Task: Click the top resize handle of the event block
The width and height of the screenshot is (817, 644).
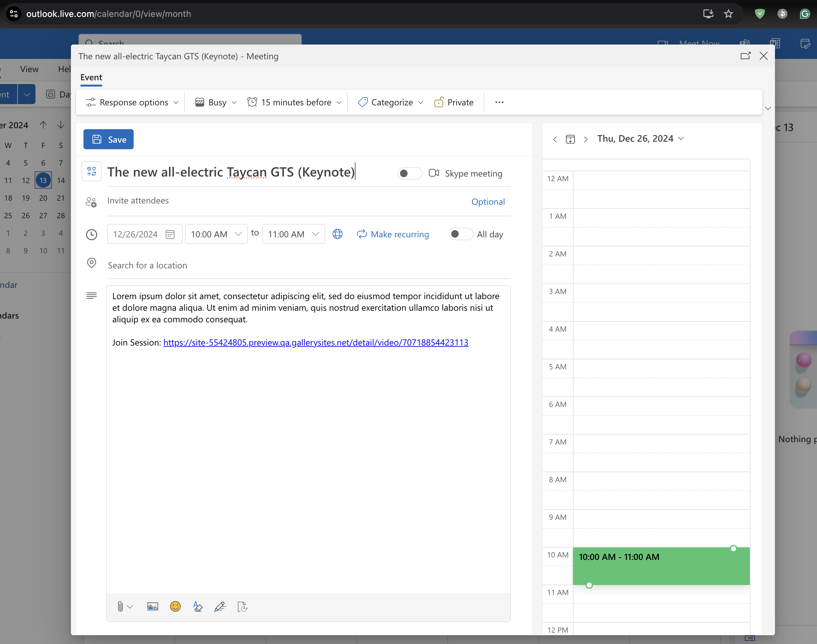Action: click(733, 549)
